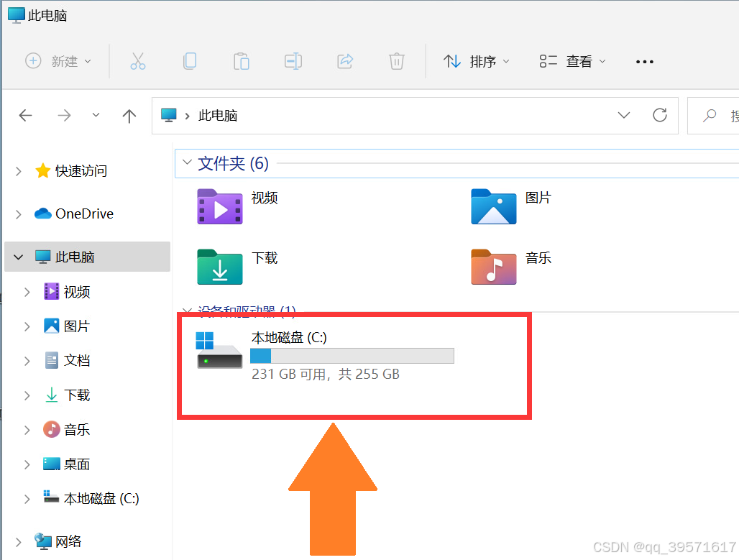Viewport: 739px width, 560px height.
Task: Expand the sidebar 视频 node
Action: point(27,293)
